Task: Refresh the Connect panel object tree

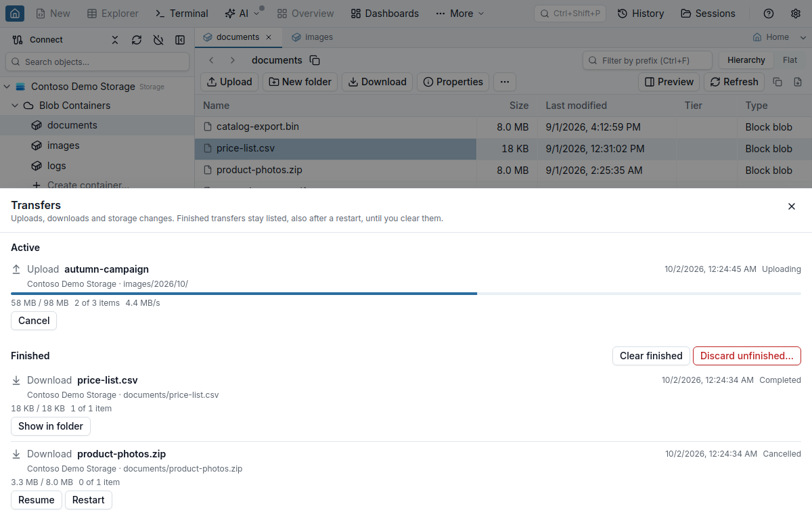Action: coord(137,40)
